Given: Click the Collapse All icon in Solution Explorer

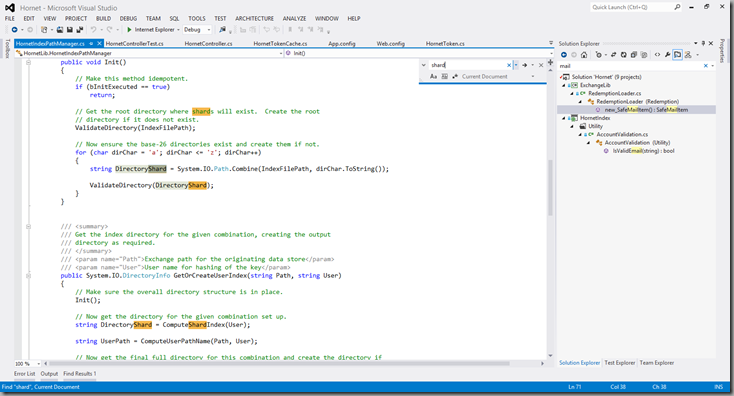Looking at the screenshot, I should click(x=633, y=55).
